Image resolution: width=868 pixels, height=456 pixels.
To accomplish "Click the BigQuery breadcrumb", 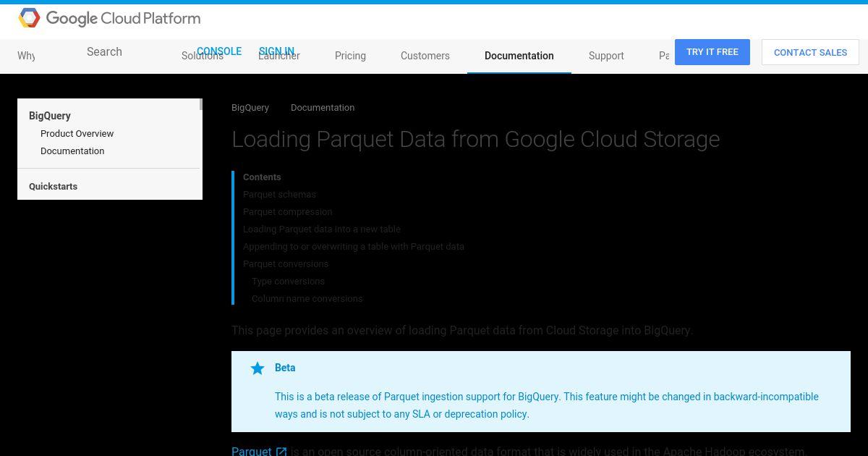I will (250, 107).
